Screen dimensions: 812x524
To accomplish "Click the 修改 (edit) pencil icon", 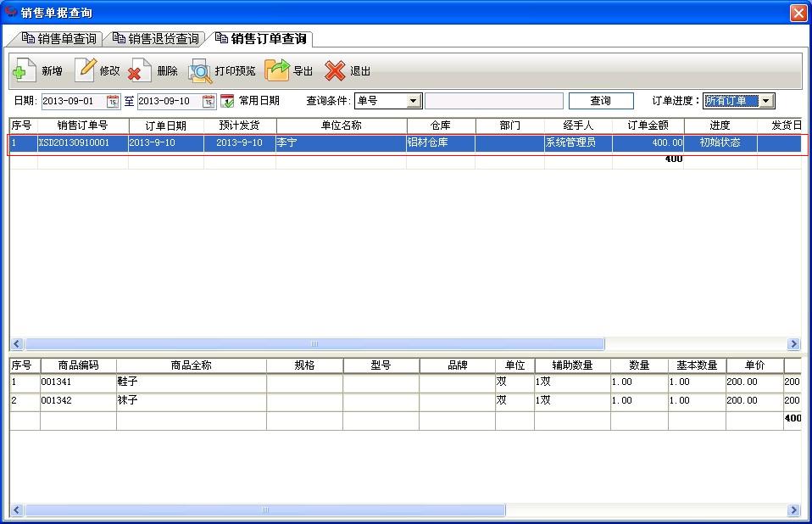I will click(86, 70).
